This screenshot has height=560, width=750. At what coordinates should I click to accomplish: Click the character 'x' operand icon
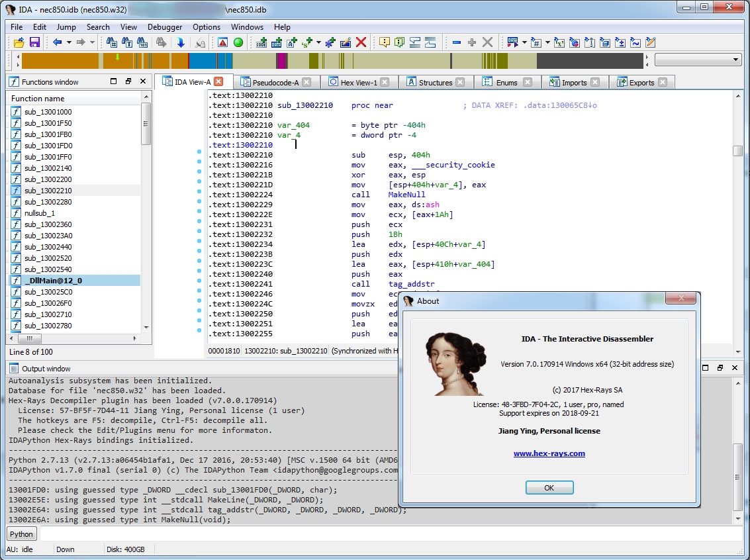[559, 42]
